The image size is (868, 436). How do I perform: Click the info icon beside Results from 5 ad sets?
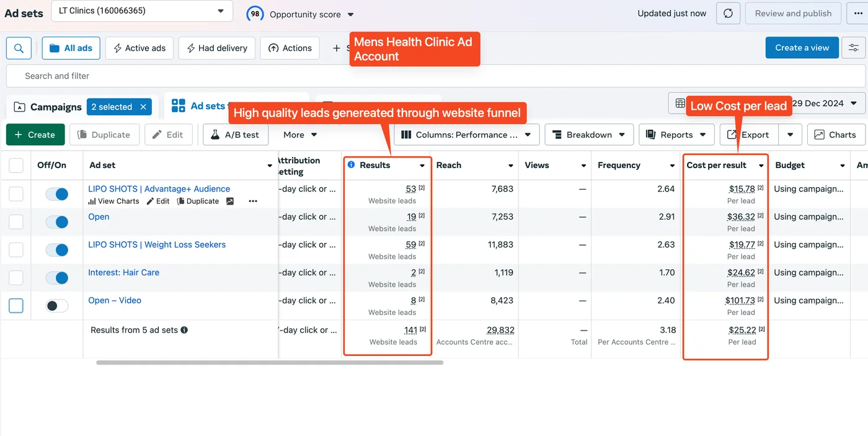coord(184,330)
